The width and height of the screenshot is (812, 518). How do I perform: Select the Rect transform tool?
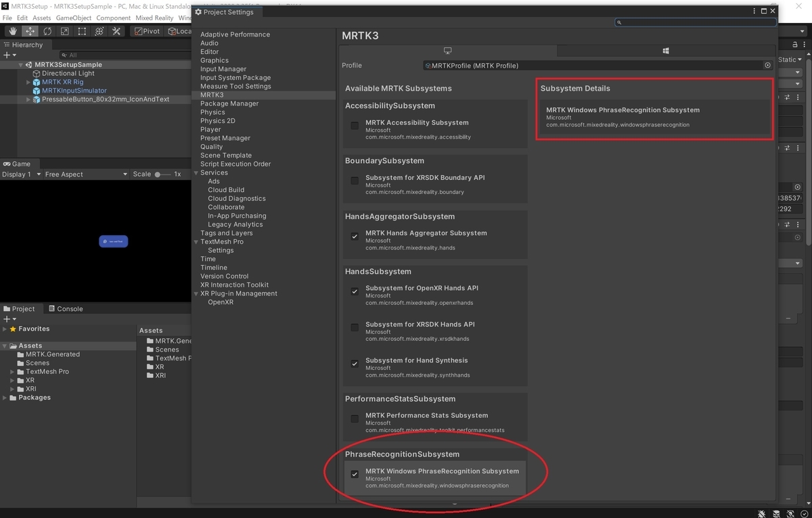click(82, 31)
